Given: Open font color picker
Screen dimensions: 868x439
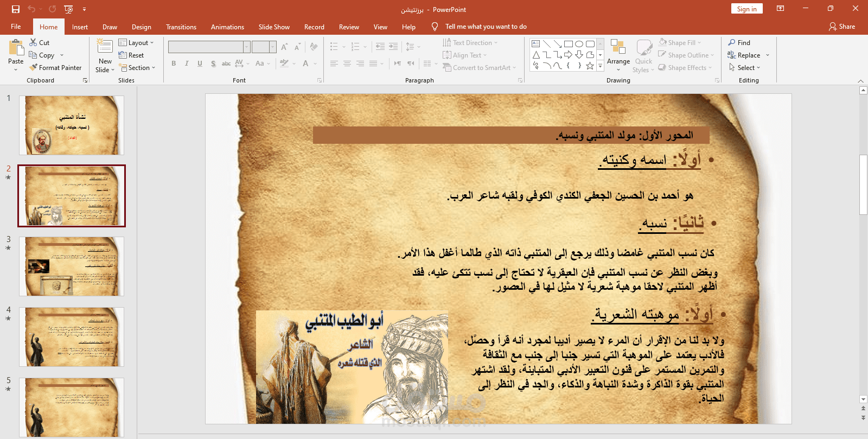Looking at the screenshot, I should point(315,63).
